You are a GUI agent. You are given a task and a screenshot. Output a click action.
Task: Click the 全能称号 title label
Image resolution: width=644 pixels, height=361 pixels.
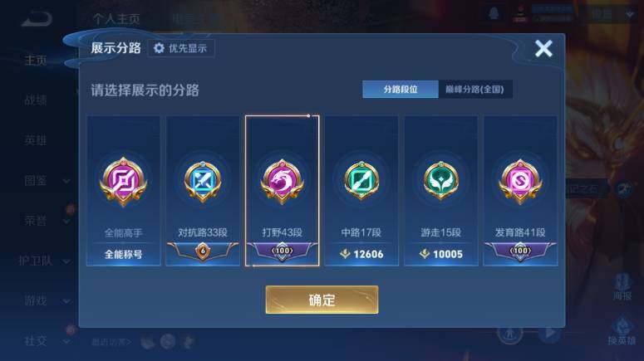(x=123, y=254)
